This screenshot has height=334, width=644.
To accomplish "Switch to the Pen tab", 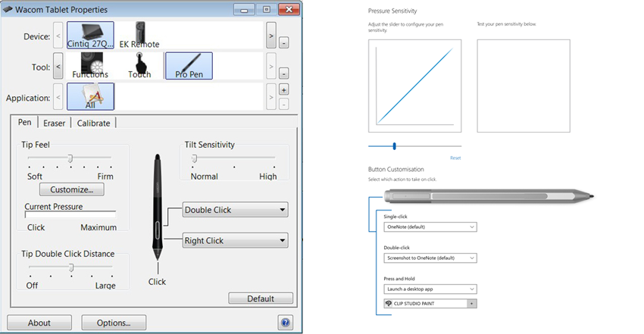I will pyautogui.click(x=25, y=122).
